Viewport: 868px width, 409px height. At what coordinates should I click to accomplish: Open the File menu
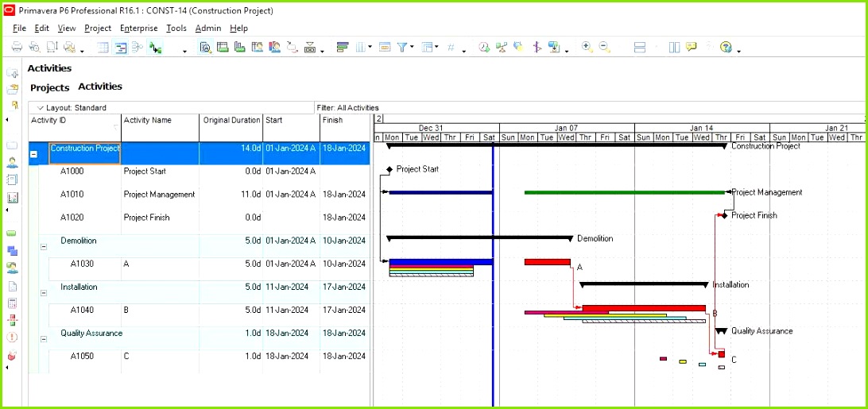tap(19, 29)
